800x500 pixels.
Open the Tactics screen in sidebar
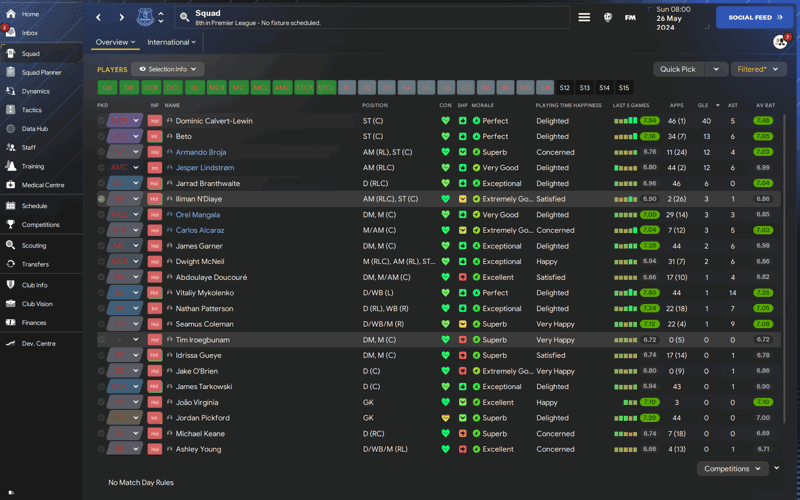tap(31, 110)
